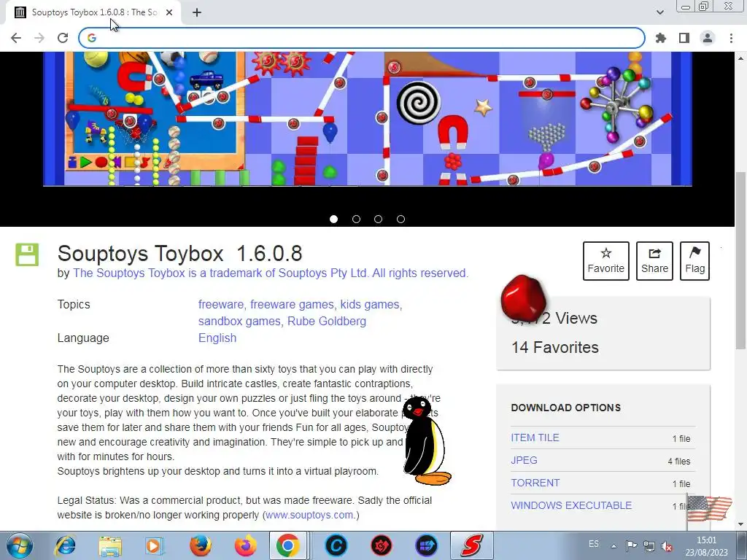Download WINDOWS EXECUTABLE option

coord(571,506)
